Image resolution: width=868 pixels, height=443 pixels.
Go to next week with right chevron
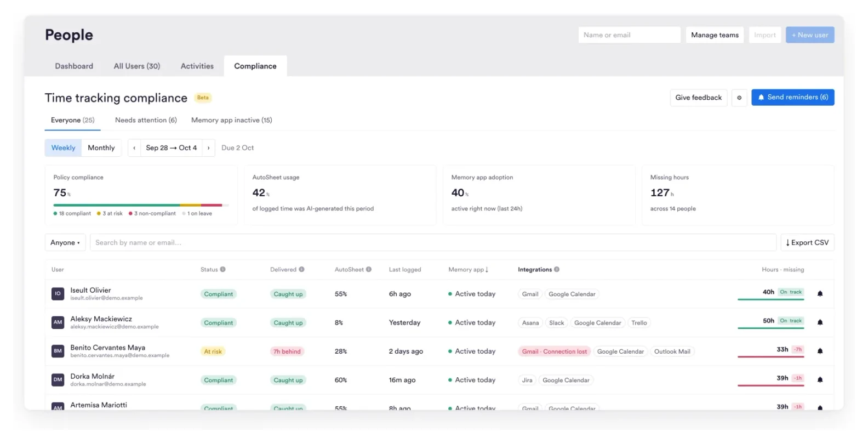[208, 148]
